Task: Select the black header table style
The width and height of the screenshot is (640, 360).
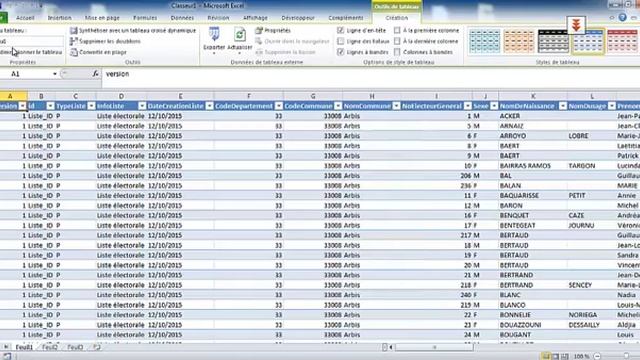Action: click(553, 41)
